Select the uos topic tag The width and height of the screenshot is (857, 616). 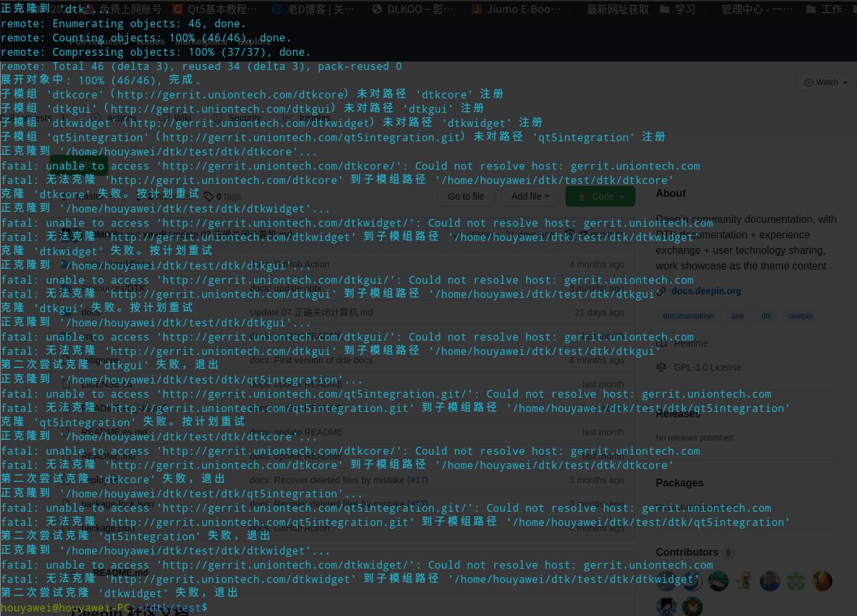(738, 316)
